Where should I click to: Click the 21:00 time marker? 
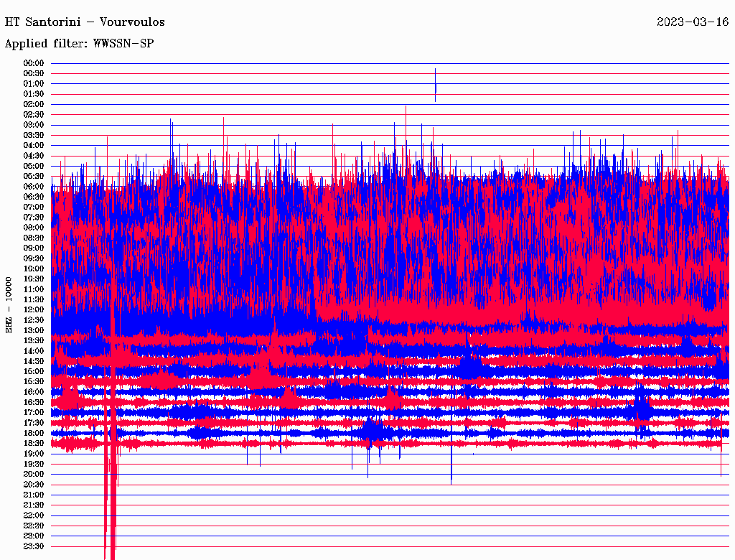click(34, 495)
